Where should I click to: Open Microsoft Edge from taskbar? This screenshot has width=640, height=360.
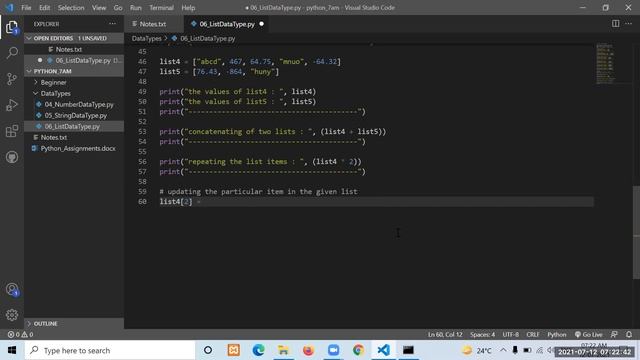click(258, 350)
